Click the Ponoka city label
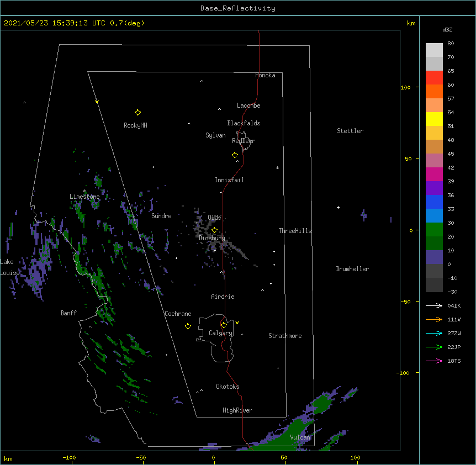476x465 pixels. [265, 75]
